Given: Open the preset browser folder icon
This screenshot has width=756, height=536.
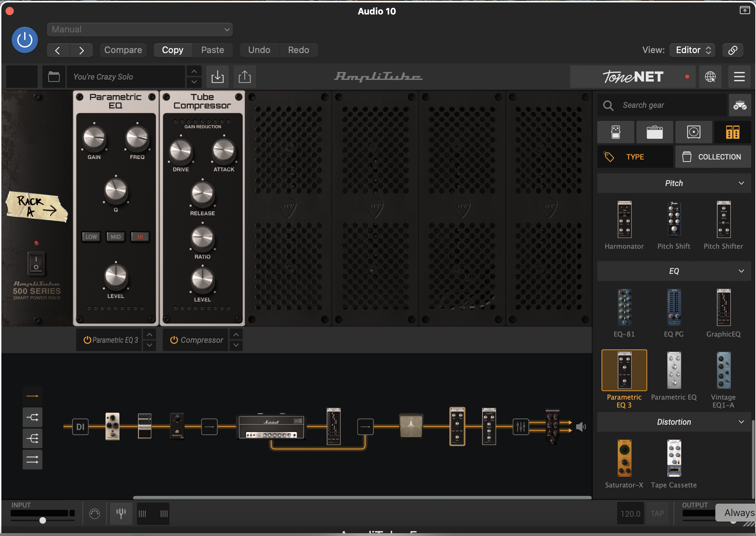Looking at the screenshot, I should click(54, 76).
